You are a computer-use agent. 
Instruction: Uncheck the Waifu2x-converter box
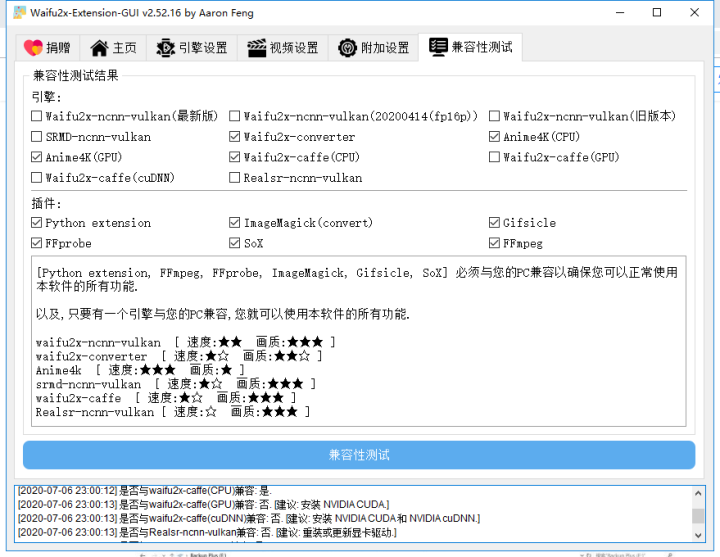tap(234, 136)
